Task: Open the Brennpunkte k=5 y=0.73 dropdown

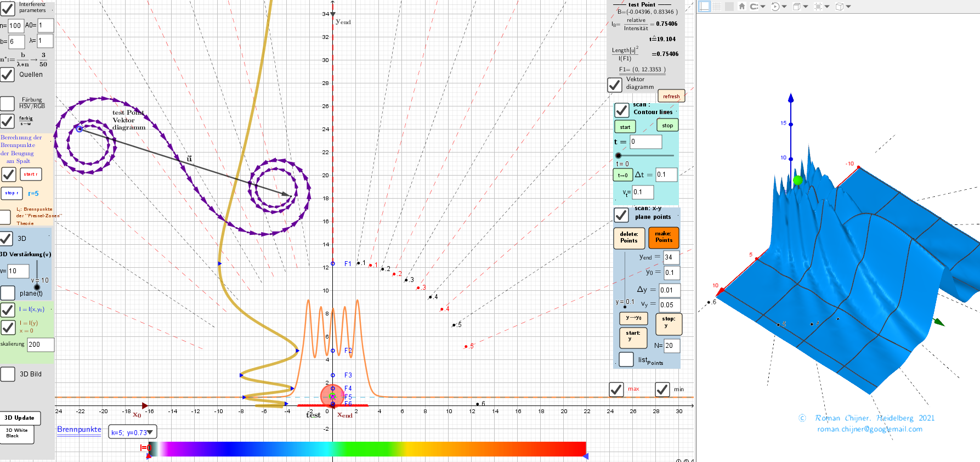Action: (x=133, y=432)
